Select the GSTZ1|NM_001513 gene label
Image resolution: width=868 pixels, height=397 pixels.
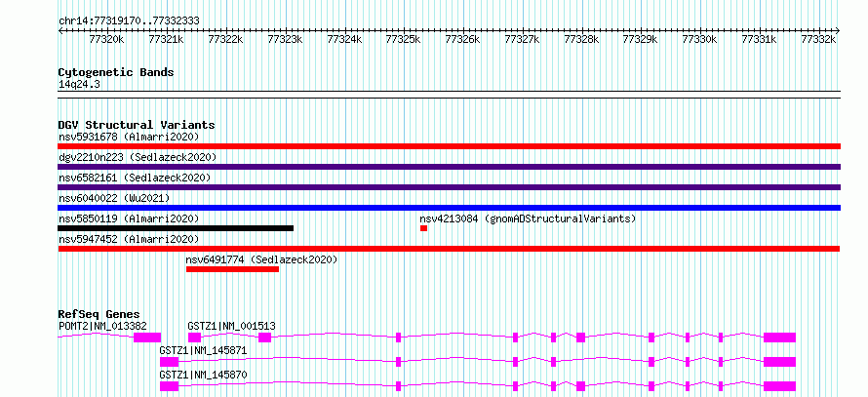(x=231, y=326)
